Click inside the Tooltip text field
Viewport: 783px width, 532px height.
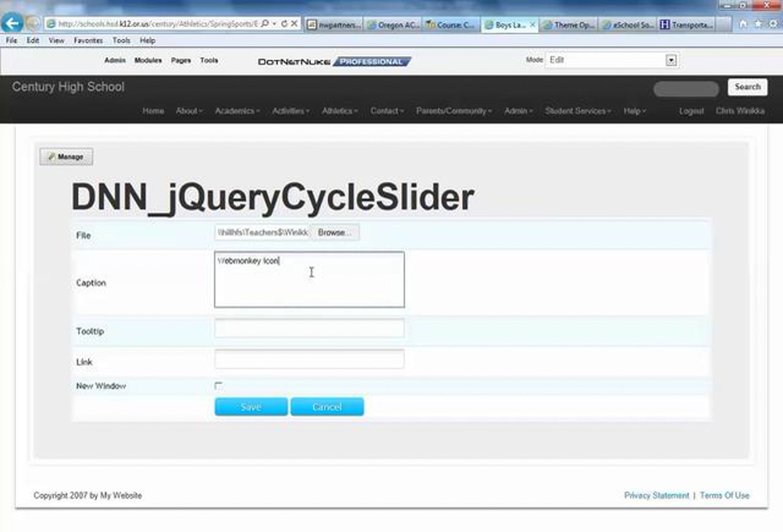pyautogui.click(x=309, y=328)
